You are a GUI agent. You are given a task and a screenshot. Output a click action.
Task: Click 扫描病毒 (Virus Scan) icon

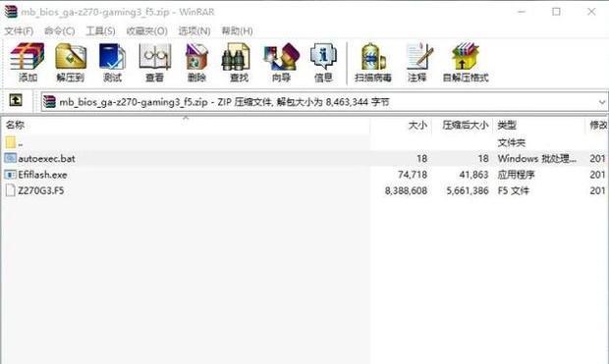click(373, 62)
